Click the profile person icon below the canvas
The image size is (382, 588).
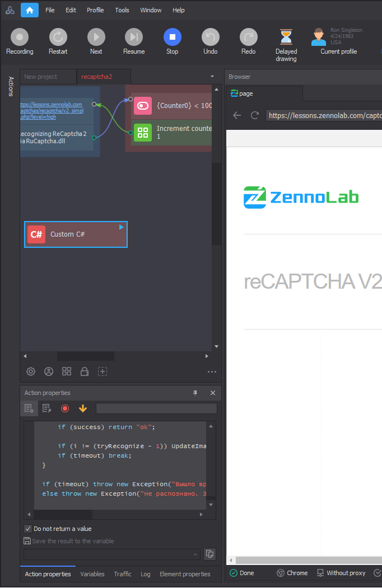(x=49, y=371)
